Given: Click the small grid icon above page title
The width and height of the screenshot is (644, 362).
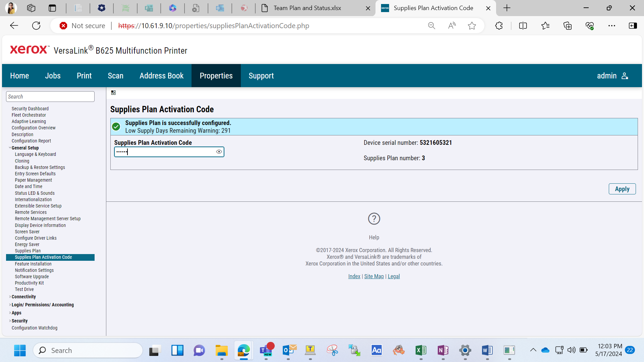Looking at the screenshot, I should (x=113, y=93).
